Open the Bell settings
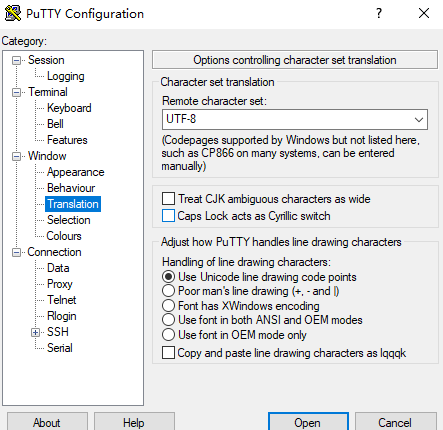 55,124
